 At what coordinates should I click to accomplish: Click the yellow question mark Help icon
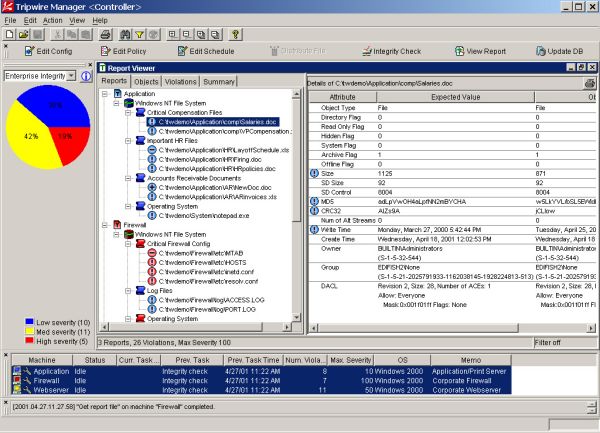pos(235,35)
